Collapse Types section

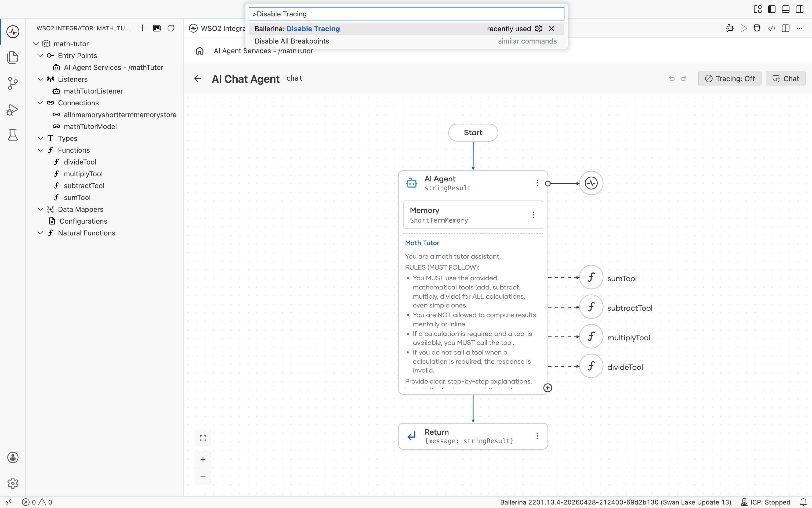[40, 138]
